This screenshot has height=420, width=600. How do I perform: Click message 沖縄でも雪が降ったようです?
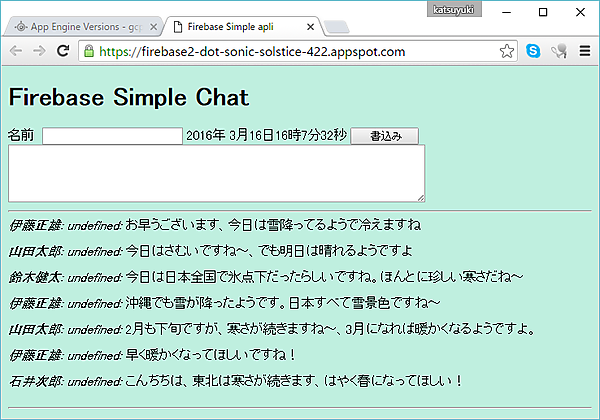[283, 303]
